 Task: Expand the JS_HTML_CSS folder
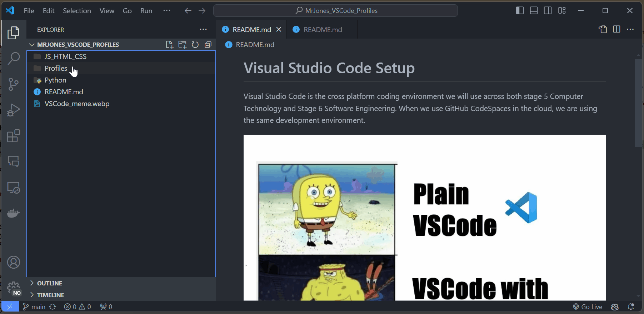click(x=121, y=56)
